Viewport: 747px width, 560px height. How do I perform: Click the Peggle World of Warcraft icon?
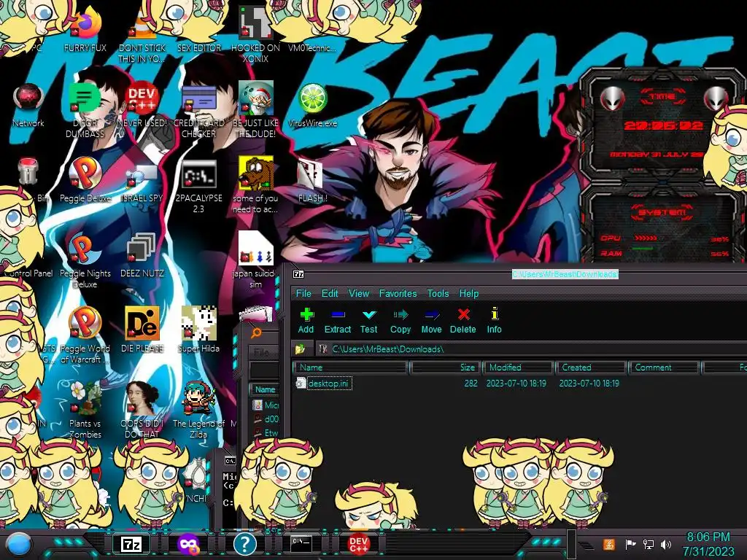point(85,335)
